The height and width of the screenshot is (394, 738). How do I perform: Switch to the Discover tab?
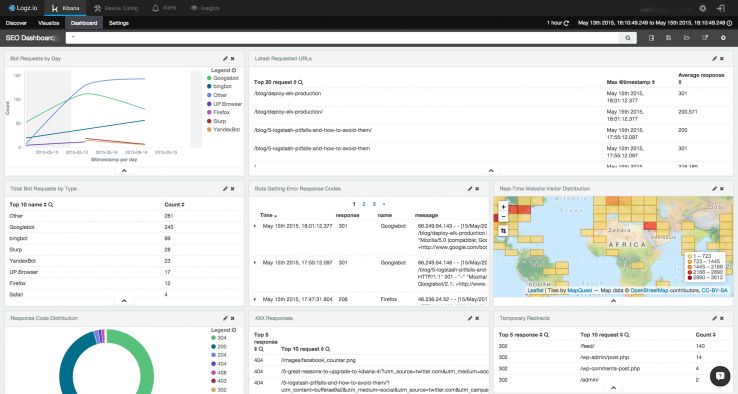16,23
